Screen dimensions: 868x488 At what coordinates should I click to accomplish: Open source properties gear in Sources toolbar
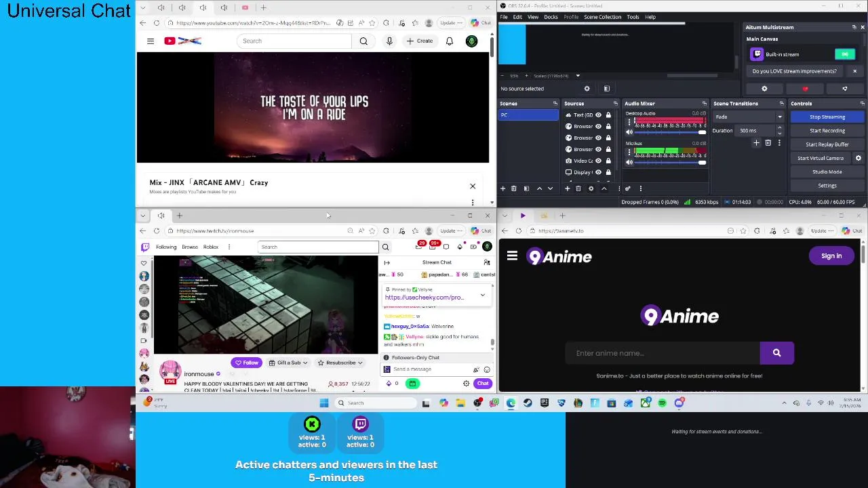coord(591,188)
